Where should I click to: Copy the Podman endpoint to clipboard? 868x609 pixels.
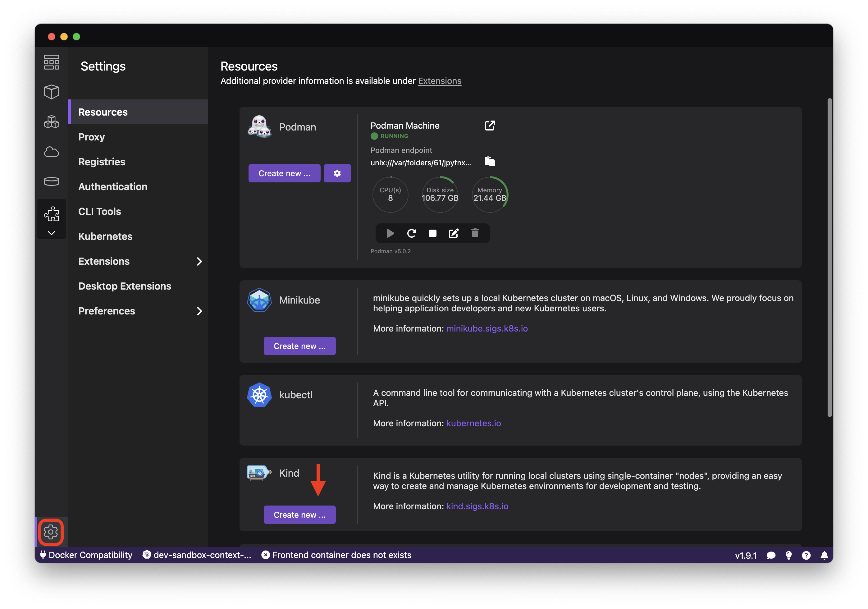[490, 162]
